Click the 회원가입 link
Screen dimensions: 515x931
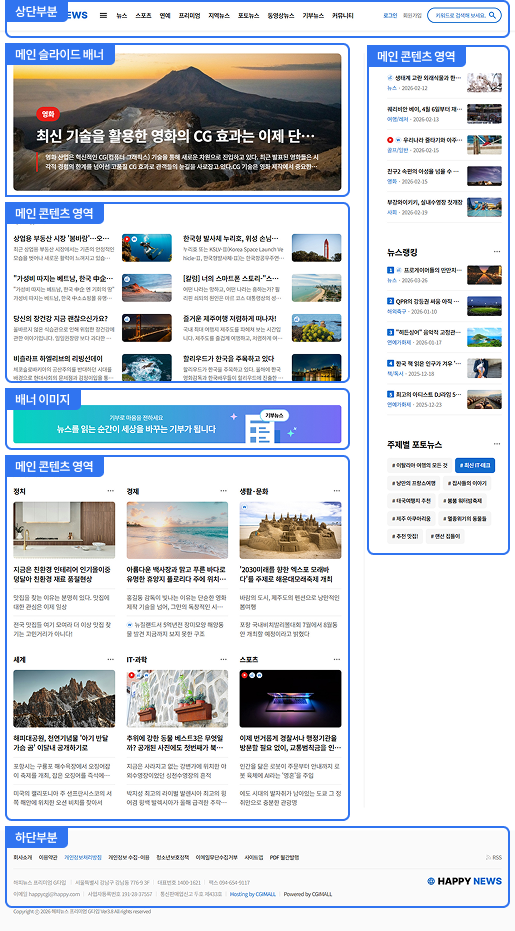pos(412,15)
